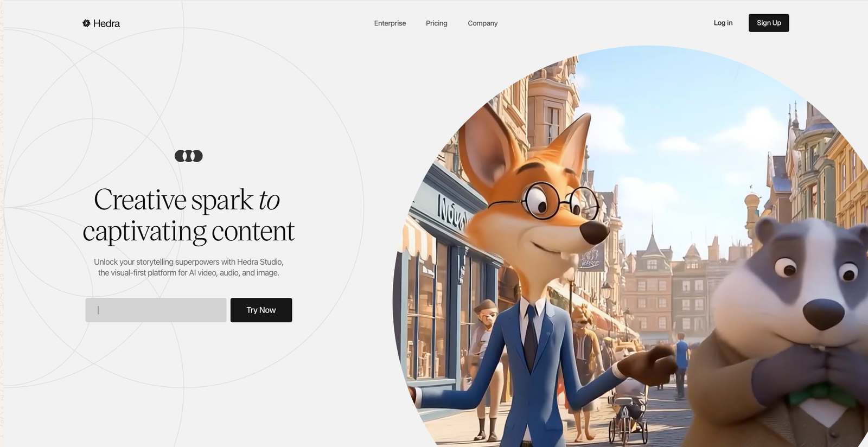868x447 pixels.
Task: Click the "Creative spark to" headline line
Action: (187, 200)
